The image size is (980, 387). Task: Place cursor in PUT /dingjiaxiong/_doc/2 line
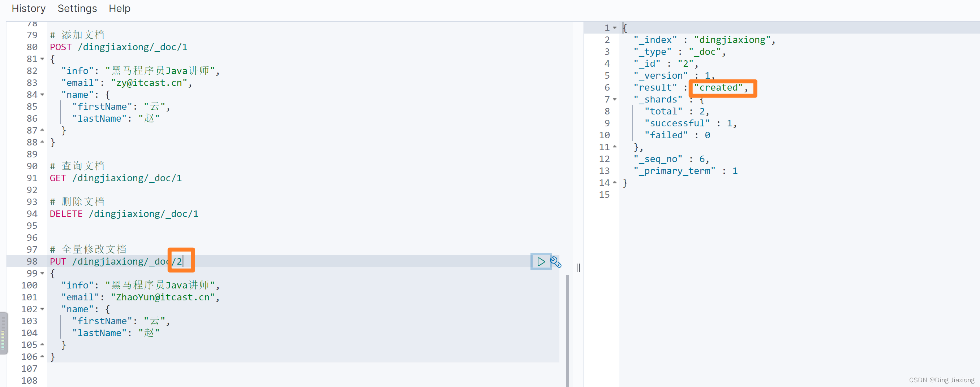click(116, 261)
